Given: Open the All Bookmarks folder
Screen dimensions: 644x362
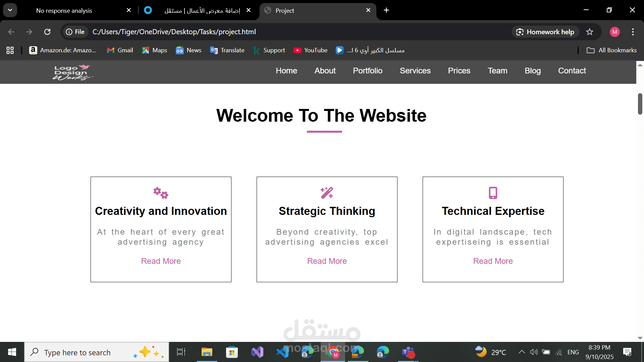Looking at the screenshot, I should (611, 50).
